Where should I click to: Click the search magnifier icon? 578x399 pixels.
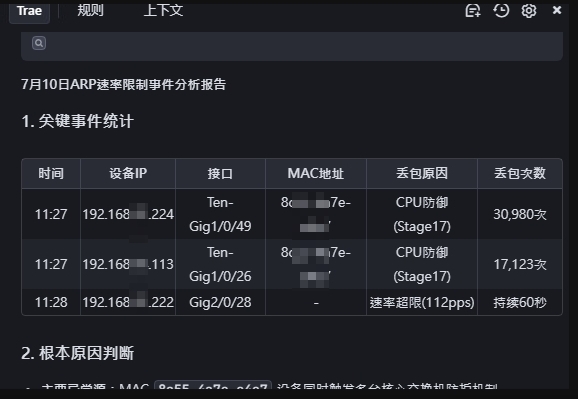tap(39, 43)
